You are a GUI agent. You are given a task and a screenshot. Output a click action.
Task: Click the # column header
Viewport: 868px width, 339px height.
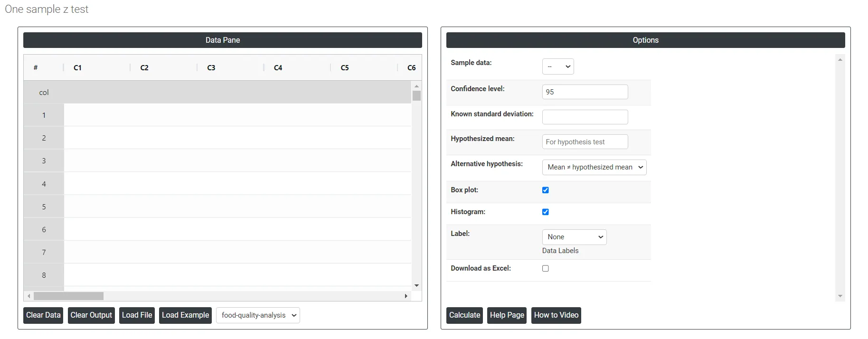(x=43, y=68)
